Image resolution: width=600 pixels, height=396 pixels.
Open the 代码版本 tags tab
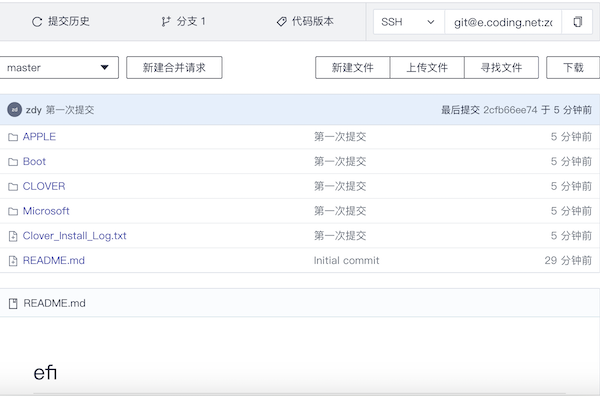point(305,21)
